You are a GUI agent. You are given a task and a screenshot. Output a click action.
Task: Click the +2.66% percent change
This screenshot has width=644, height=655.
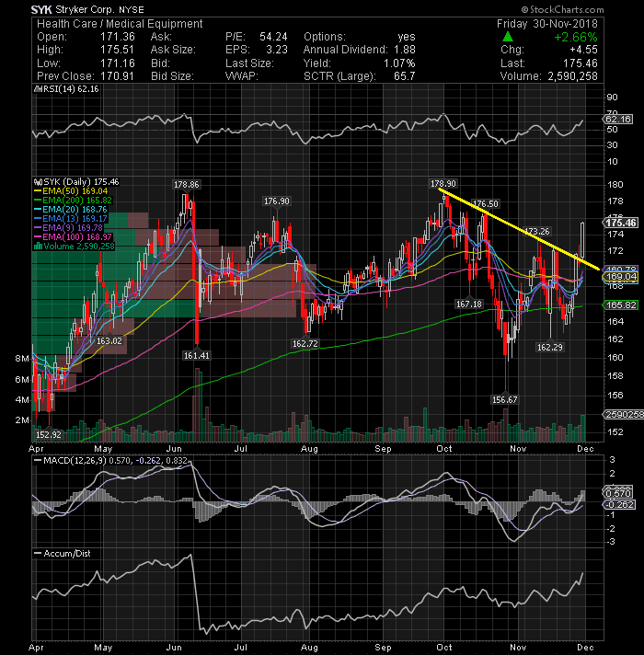tap(576, 37)
